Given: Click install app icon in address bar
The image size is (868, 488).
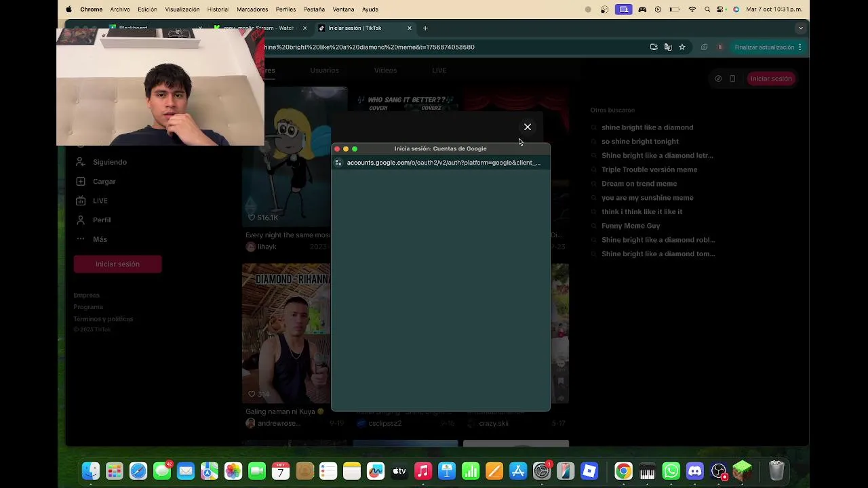Looking at the screenshot, I should (x=654, y=47).
